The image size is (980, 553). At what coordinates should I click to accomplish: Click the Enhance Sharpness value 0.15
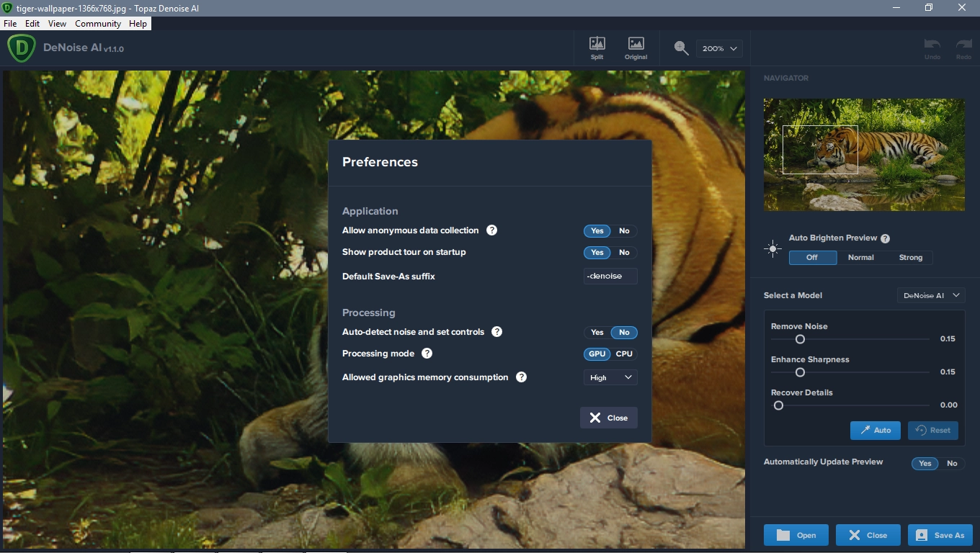(948, 372)
